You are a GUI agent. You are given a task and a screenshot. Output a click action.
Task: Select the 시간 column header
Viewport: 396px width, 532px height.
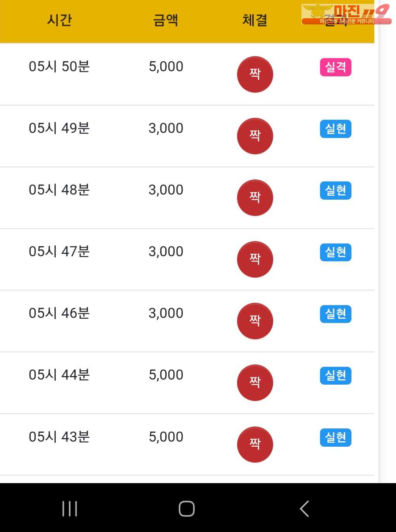(60, 20)
